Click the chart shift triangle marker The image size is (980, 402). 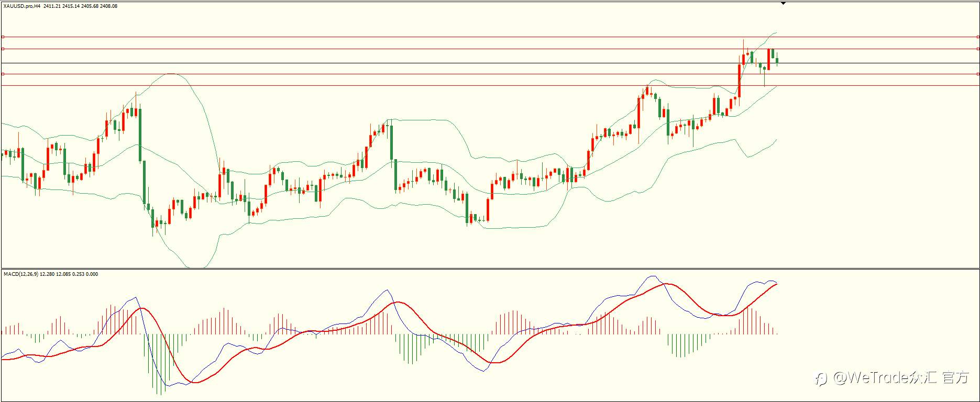783,3
